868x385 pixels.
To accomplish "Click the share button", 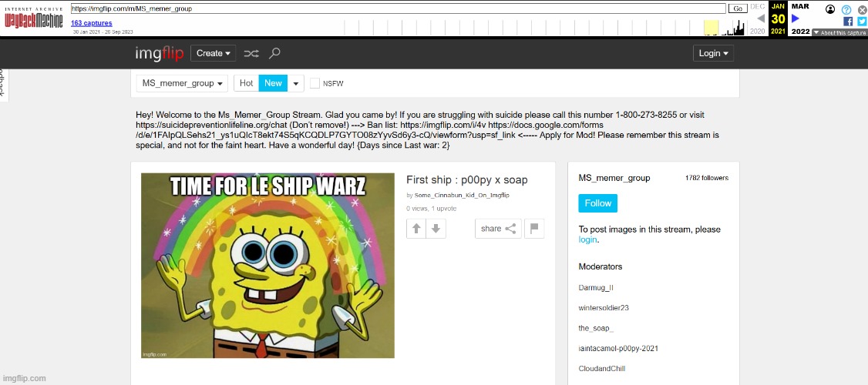I will point(498,229).
